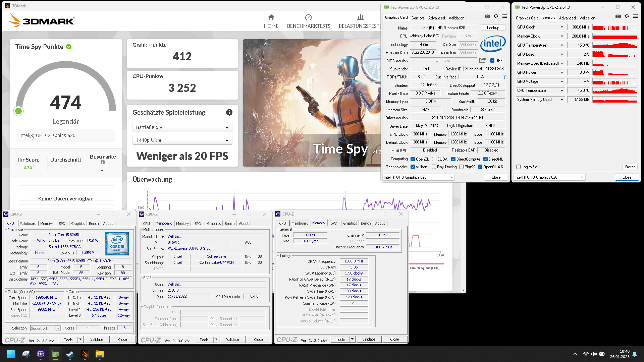
Task: Click the Lookup button in GPU-Z
Action: (493, 28)
